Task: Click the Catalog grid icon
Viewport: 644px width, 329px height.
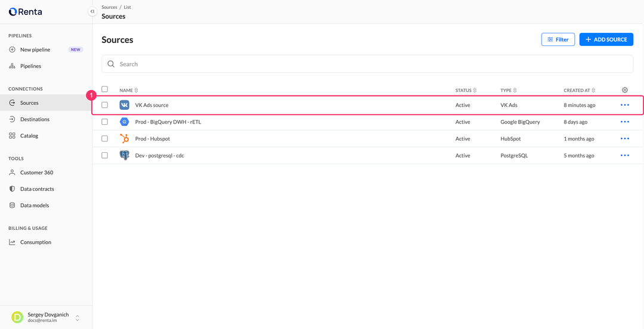Action: [13, 136]
